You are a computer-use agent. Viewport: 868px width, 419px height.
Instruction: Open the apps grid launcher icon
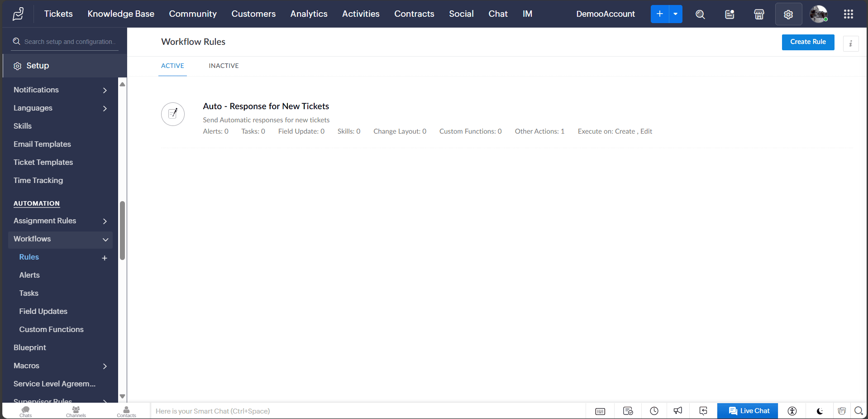pyautogui.click(x=849, y=14)
